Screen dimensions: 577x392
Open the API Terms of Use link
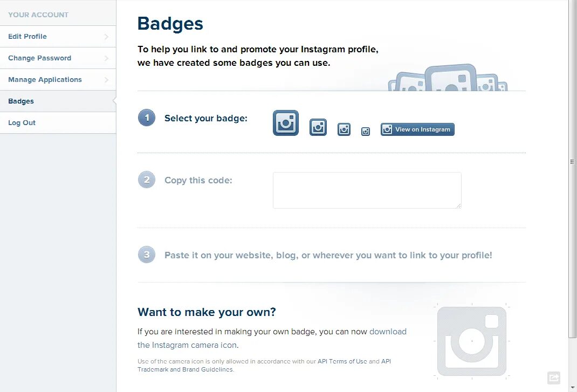342,361
